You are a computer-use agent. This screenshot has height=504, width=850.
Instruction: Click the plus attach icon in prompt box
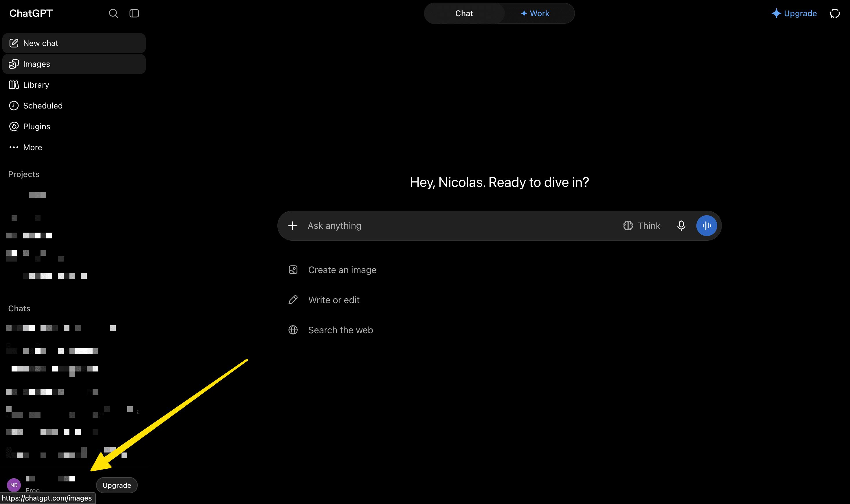point(292,225)
